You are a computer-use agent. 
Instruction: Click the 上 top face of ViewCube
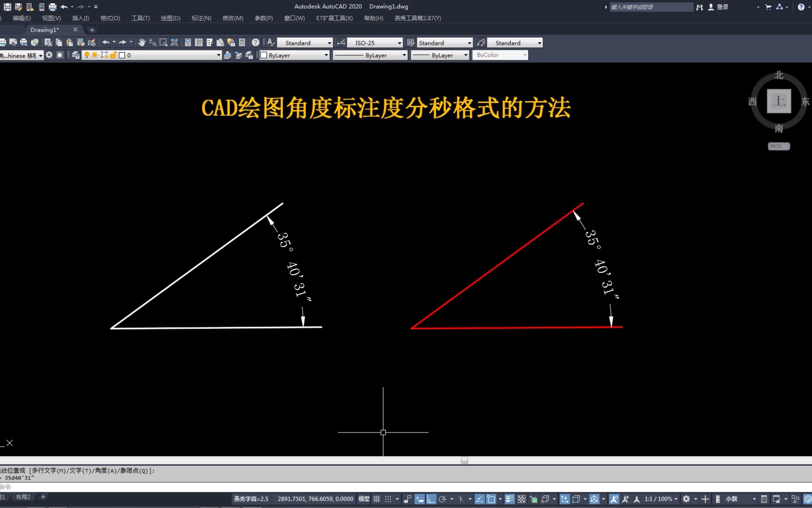coord(779,101)
